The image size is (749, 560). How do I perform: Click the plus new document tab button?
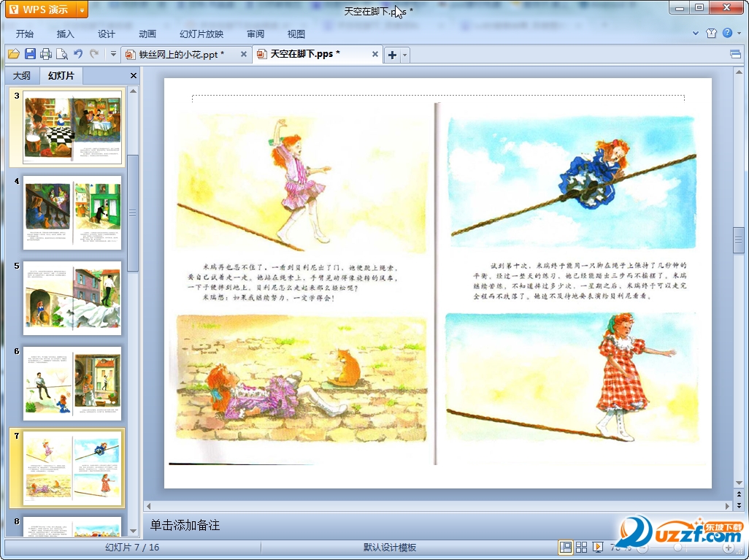coord(392,55)
